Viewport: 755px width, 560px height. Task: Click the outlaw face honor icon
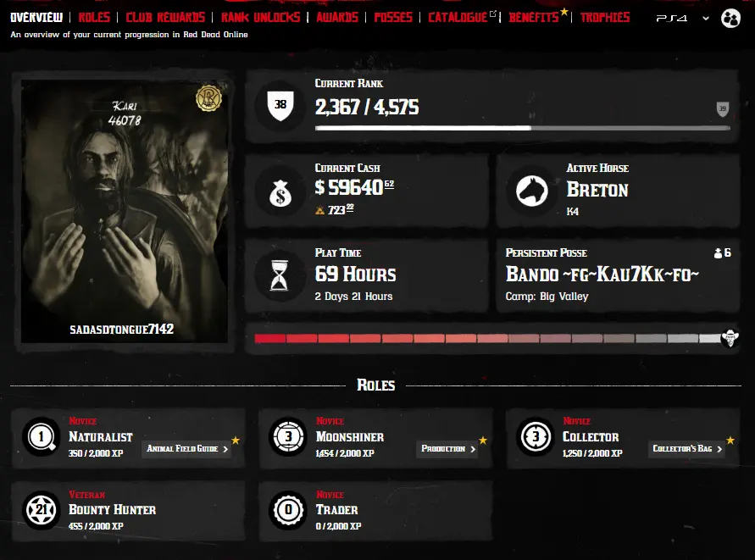(x=730, y=337)
